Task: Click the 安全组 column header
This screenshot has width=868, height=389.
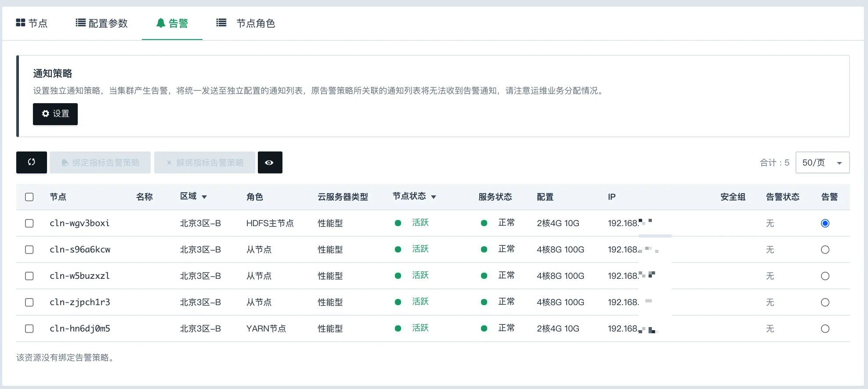Action: click(x=733, y=197)
